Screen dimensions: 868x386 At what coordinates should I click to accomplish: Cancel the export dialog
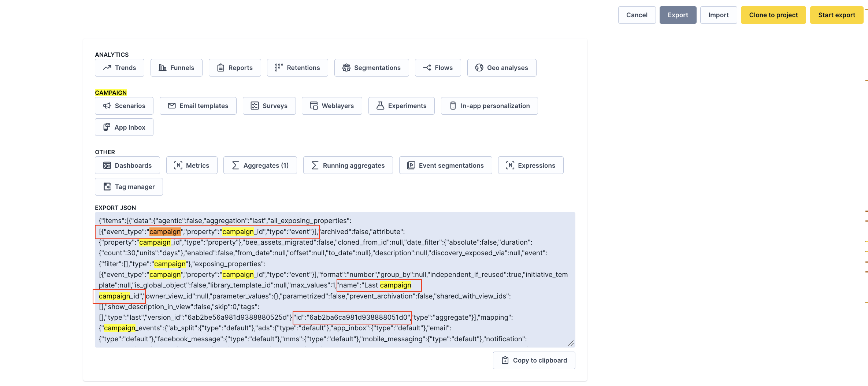coord(637,15)
